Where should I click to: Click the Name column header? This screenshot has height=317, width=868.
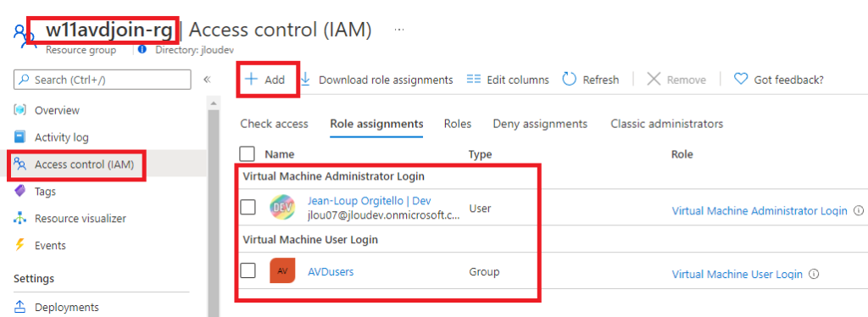coord(280,154)
